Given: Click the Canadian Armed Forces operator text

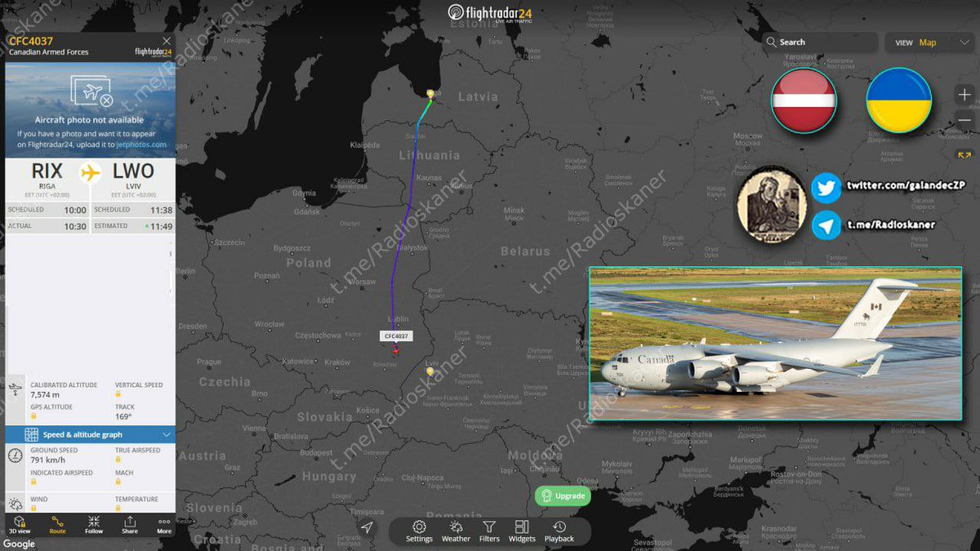Looking at the screenshot, I should (x=49, y=52).
